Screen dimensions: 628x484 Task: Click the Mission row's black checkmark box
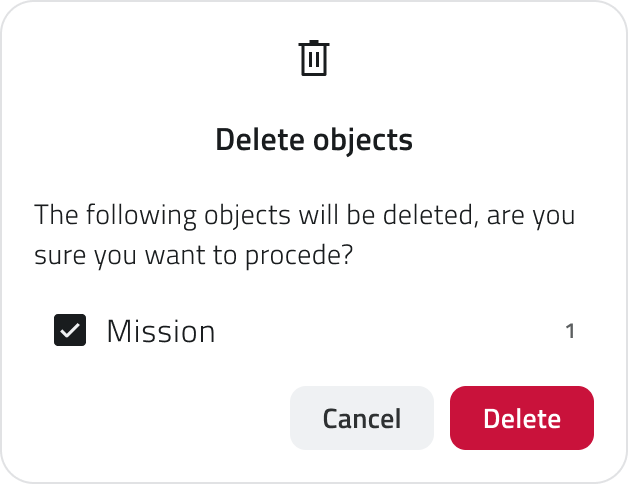tap(69, 330)
